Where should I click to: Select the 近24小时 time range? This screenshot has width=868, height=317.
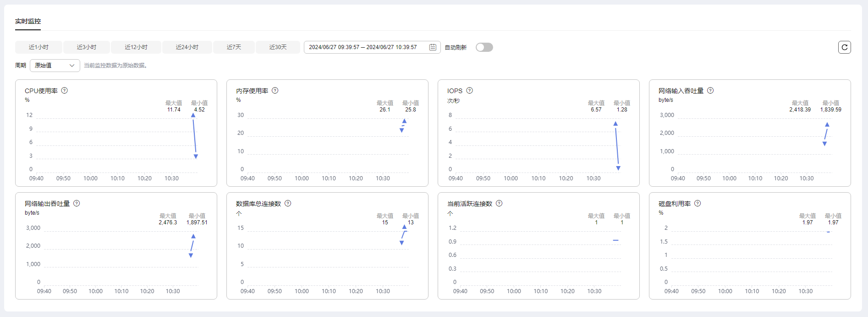(187, 47)
